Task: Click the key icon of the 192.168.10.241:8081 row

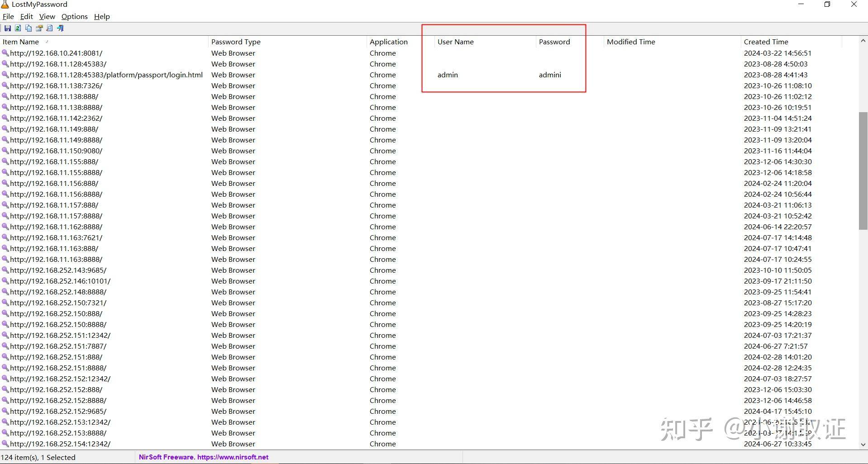Action: pyautogui.click(x=5, y=53)
